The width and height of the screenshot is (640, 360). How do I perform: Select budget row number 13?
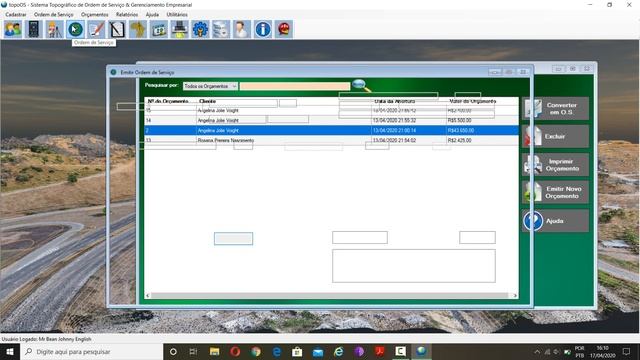331,140
